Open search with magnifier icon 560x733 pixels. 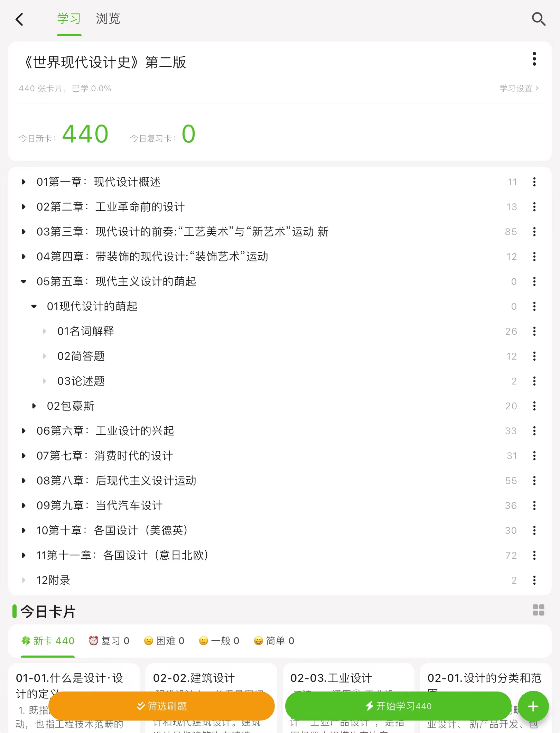538,19
